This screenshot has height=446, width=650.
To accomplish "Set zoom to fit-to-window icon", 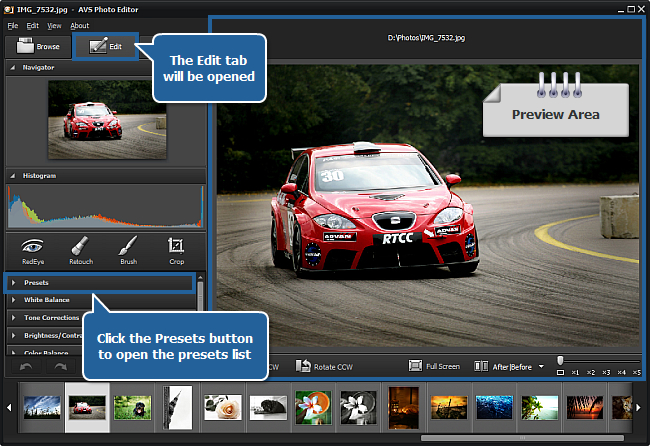I will 560,372.
